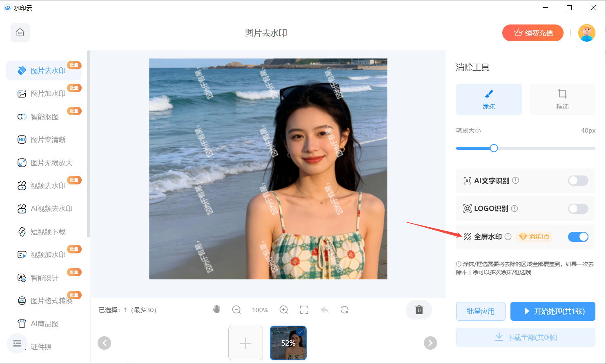The image size is (606, 364).
Task: Switch to the 框选 box-select tool
Action: pos(562,99)
